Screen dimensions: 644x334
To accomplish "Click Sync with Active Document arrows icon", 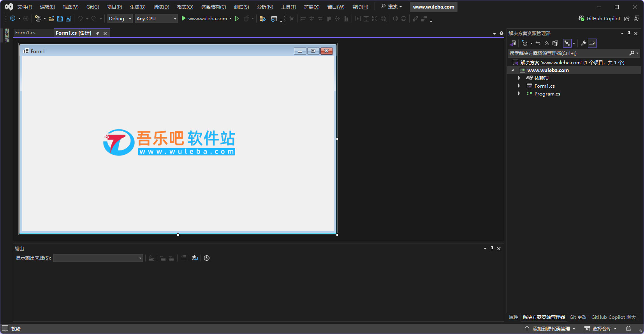I will point(538,43).
